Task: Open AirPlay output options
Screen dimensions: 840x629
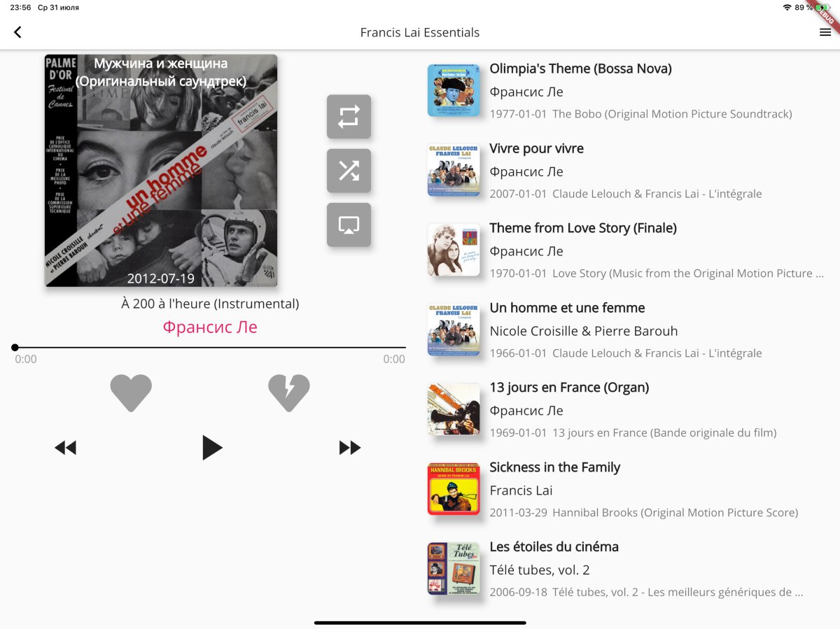Action: (x=349, y=225)
